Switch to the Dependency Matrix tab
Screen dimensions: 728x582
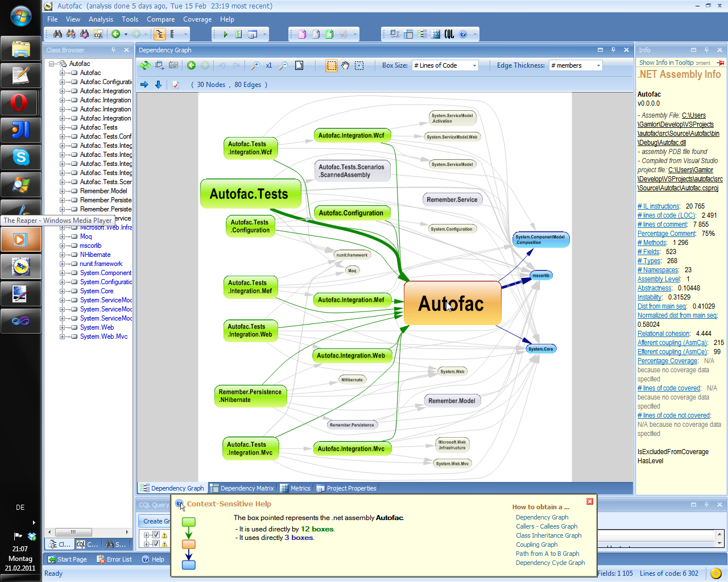(x=242, y=488)
